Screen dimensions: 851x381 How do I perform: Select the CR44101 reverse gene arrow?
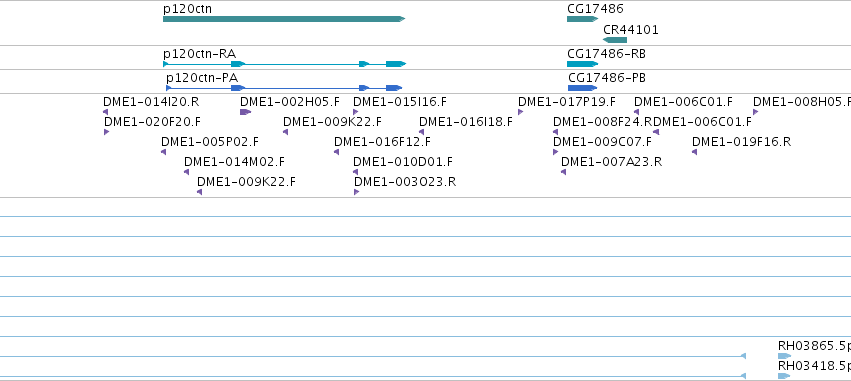tap(615, 40)
